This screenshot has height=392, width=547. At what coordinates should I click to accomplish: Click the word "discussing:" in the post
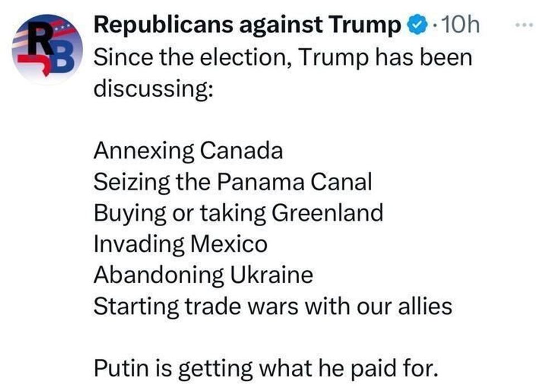coord(153,88)
